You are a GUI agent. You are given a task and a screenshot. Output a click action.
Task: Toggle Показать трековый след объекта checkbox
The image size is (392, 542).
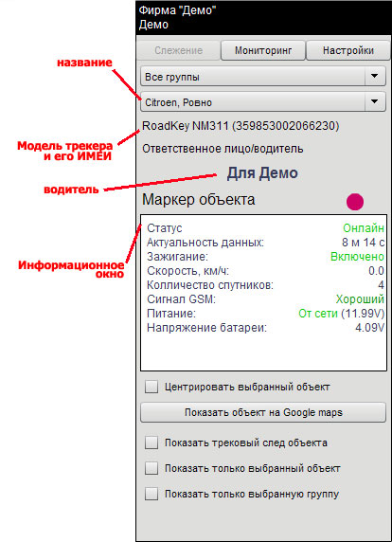pos(151,443)
